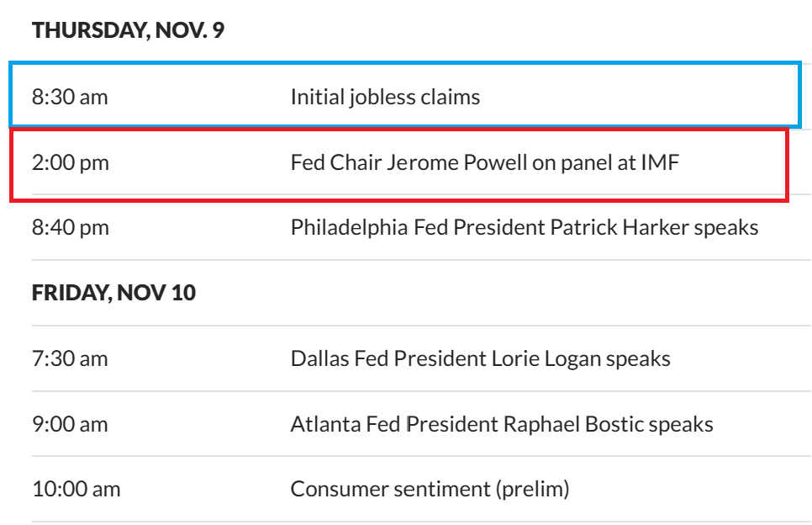The width and height of the screenshot is (812, 525).
Task: Select the 2:00 pm time cell
Action: point(71,162)
